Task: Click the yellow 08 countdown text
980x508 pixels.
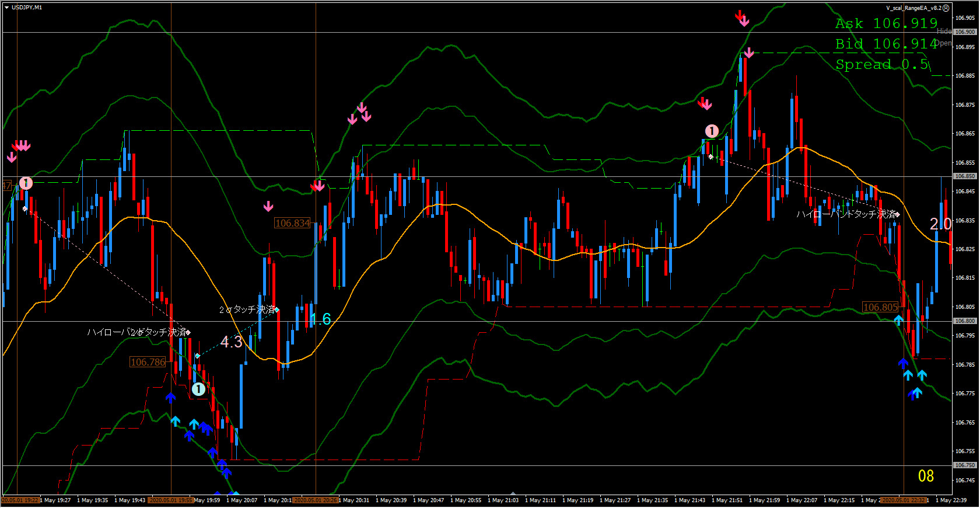Action: click(x=926, y=476)
